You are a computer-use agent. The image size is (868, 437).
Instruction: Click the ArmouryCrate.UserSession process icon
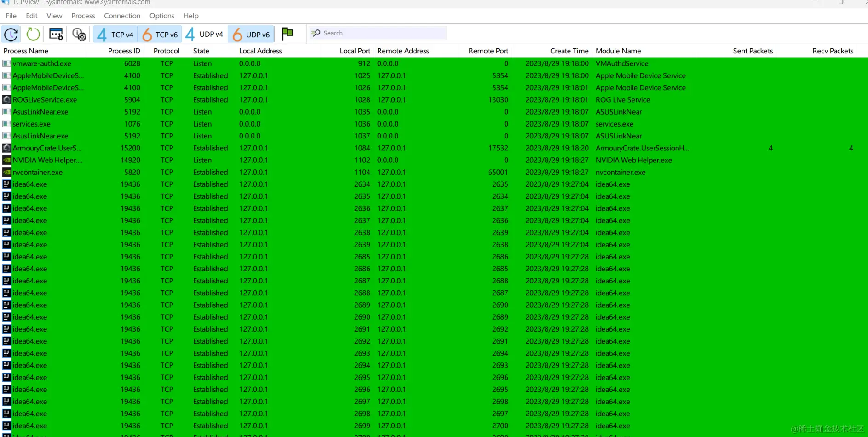(6, 148)
